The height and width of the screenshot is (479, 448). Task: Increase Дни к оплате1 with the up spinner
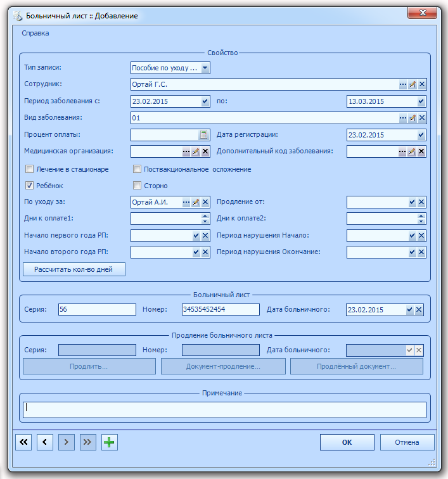click(205, 215)
